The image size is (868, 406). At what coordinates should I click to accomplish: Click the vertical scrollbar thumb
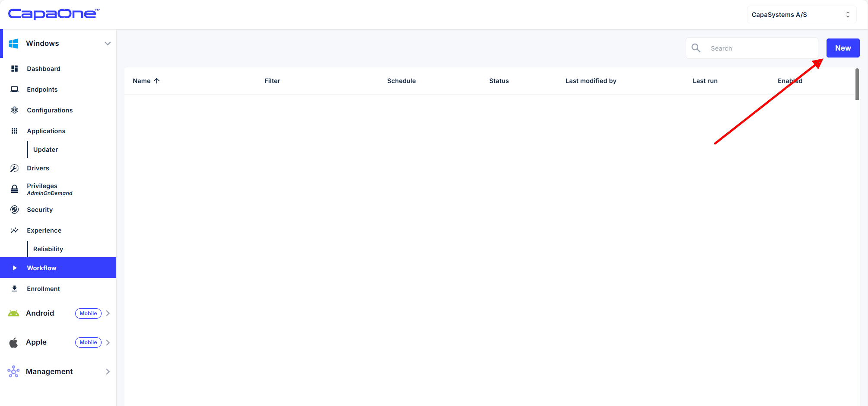tap(857, 84)
